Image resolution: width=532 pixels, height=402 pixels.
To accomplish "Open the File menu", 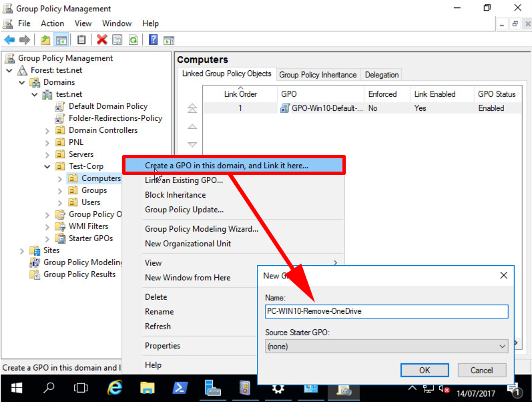I will [x=24, y=23].
